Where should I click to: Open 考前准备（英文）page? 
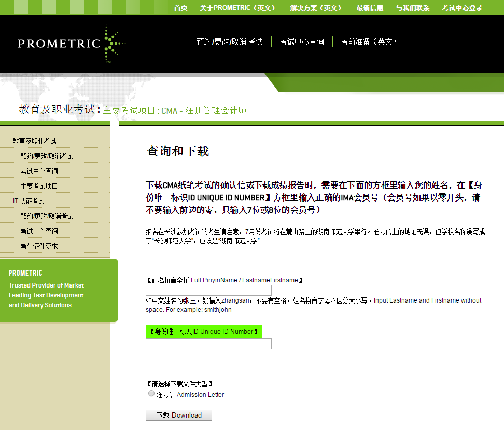tap(369, 41)
